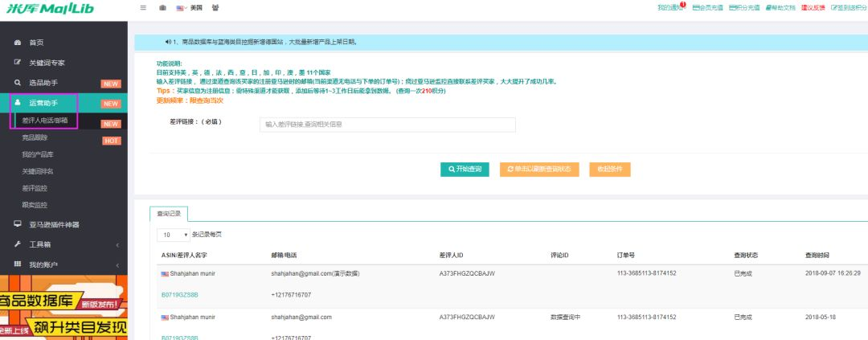
Task: Click the 差评人ID column header
Action: click(x=451, y=256)
